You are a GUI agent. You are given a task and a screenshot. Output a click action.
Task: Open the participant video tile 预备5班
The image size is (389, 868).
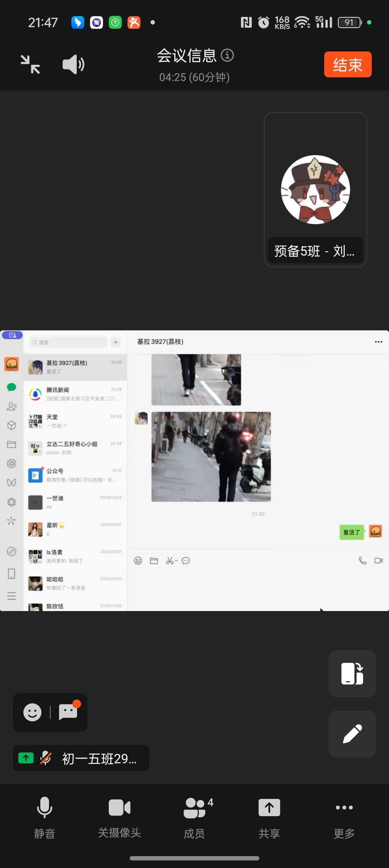point(315,190)
